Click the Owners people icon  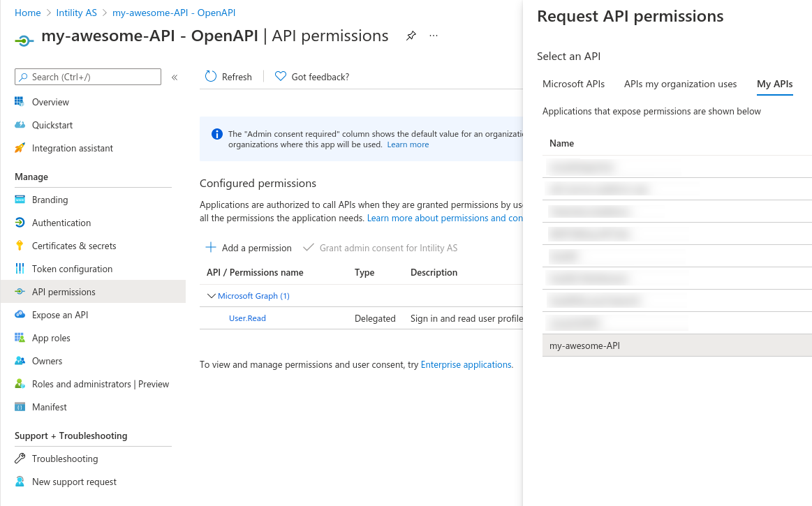click(x=20, y=360)
